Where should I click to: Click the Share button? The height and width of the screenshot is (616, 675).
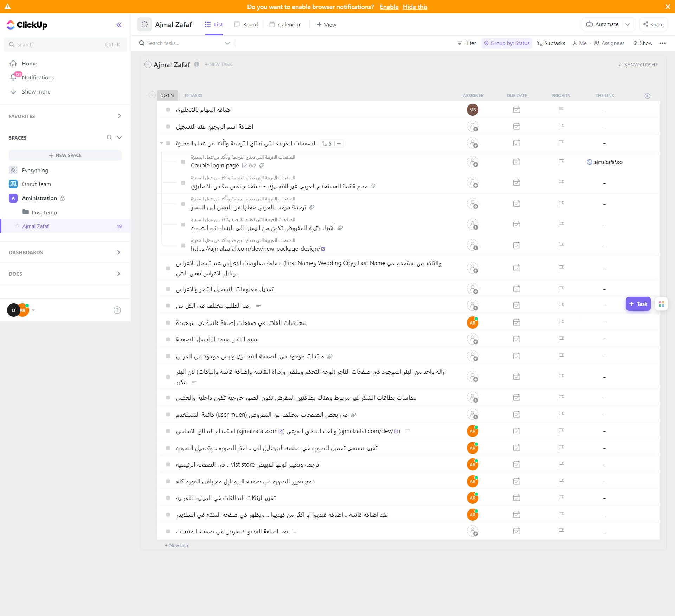[x=653, y=24]
